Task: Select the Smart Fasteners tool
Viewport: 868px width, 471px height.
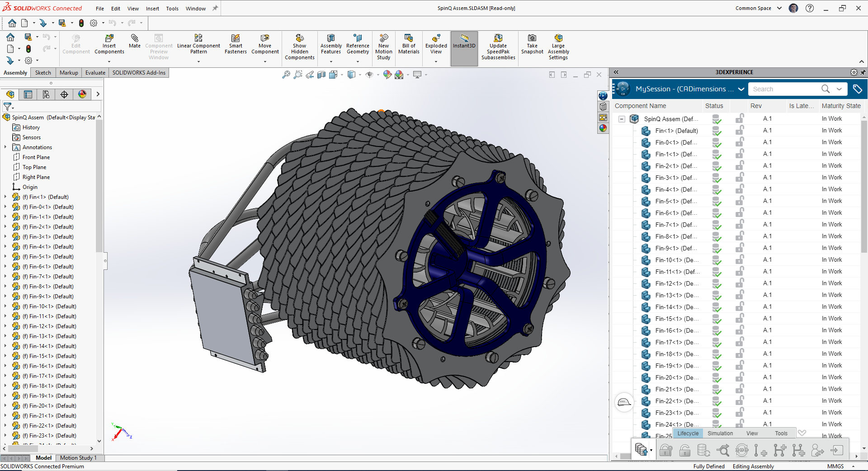Action: pos(236,38)
